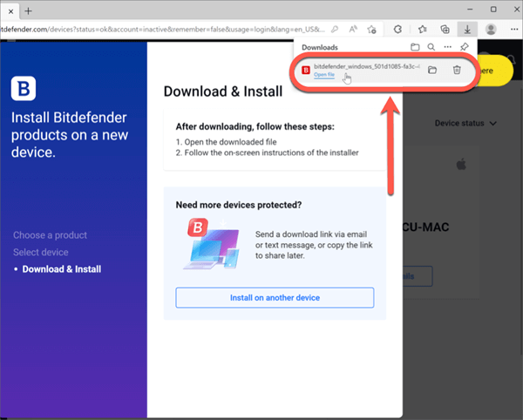Click the Downloads toolbar button in Edge
Screen dimensions: 523x420
[x=467, y=29]
